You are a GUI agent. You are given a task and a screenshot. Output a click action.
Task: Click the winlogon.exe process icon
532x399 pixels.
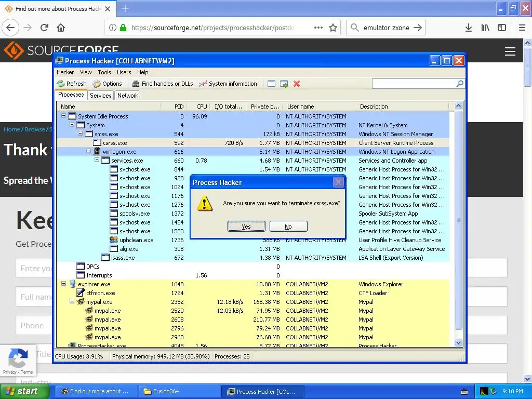click(97, 151)
